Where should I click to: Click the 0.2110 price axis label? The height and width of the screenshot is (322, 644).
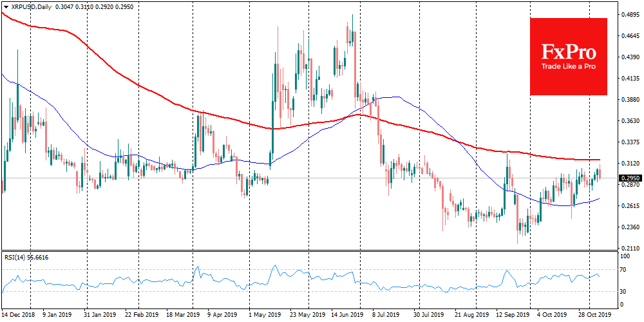(629, 248)
